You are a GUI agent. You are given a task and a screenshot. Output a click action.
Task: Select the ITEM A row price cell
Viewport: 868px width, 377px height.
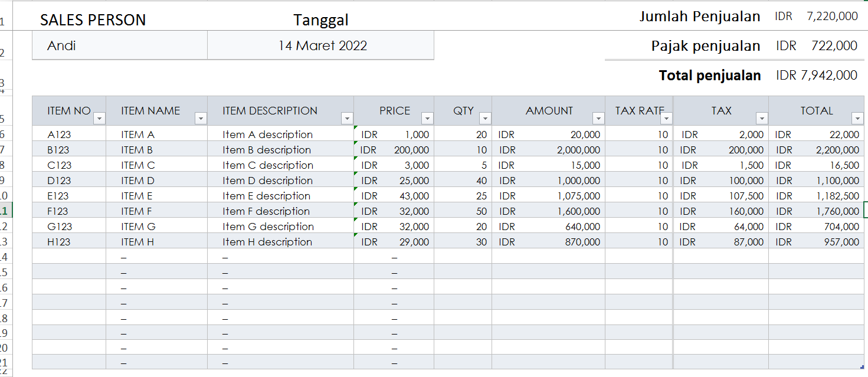(392, 134)
